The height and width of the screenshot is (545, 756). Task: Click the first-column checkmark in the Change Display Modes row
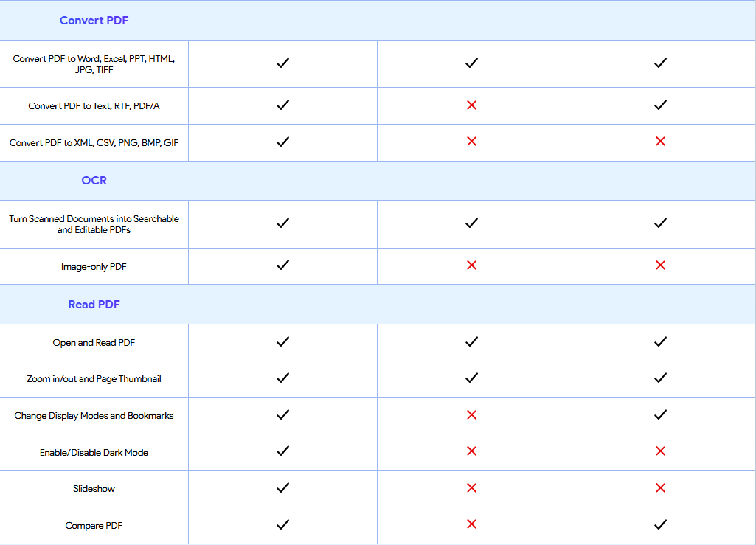283,414
